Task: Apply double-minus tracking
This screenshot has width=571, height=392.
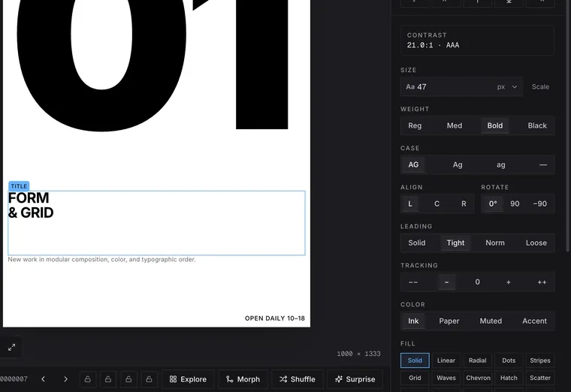Action: [x=413, y=282]
